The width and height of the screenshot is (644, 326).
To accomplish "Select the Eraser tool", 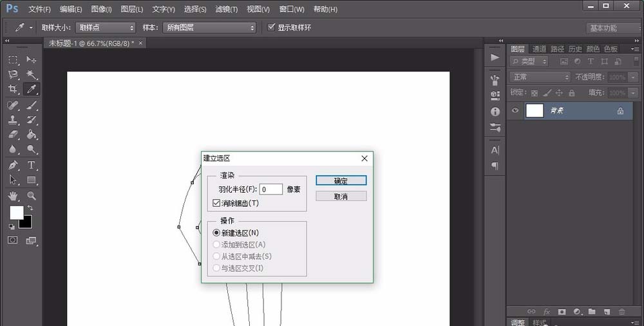I will pos(13,135).
